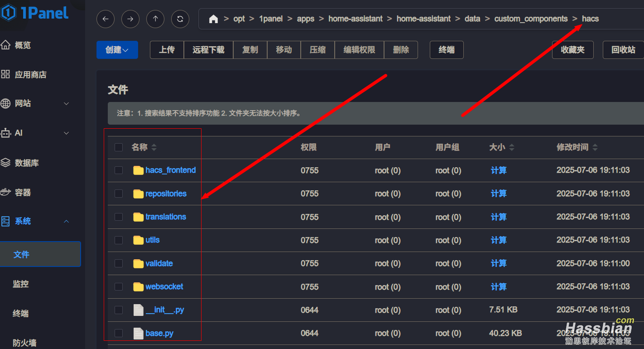Click the 复制 toolbar button
Screen dimensions: 644x349
250,50
